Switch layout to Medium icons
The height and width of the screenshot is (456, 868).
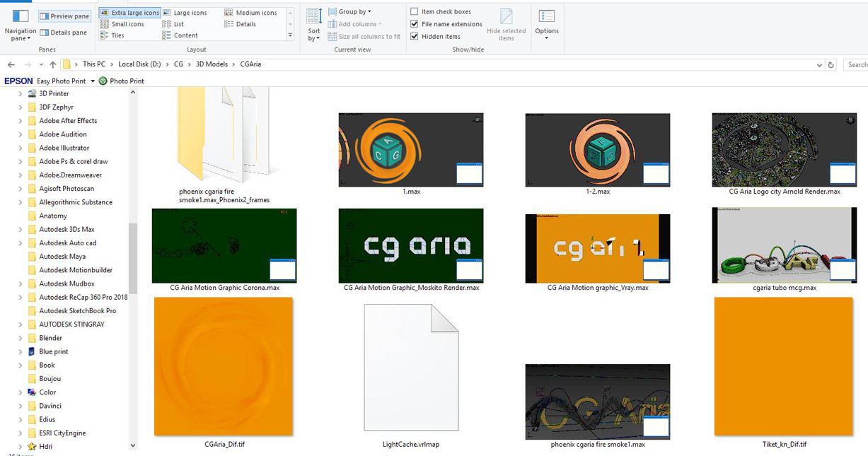coord(251,13)
